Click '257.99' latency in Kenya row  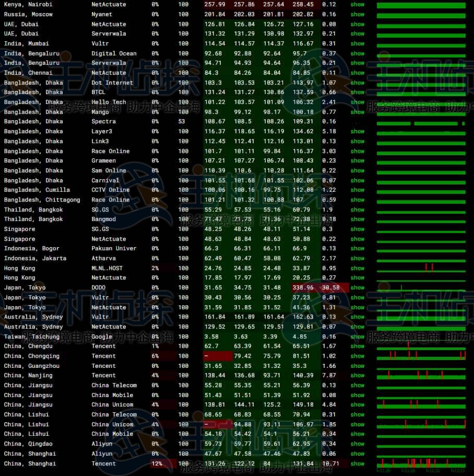pyautogui.click(x=215, y=5)
